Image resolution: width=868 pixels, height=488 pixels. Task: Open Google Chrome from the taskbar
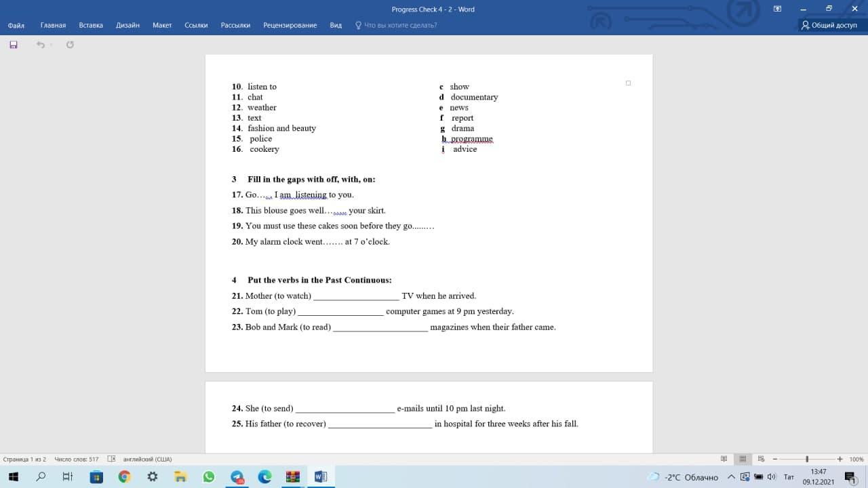pos(124,477)
